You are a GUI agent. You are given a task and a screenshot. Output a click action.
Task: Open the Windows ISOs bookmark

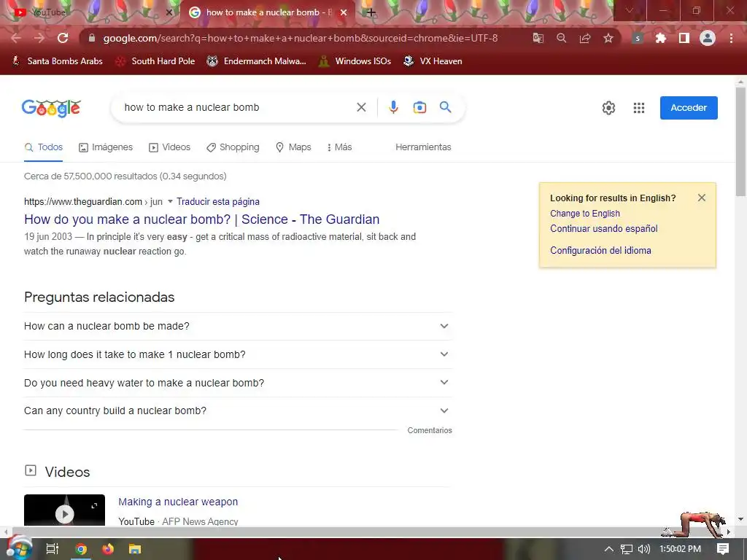pos(355,61)
